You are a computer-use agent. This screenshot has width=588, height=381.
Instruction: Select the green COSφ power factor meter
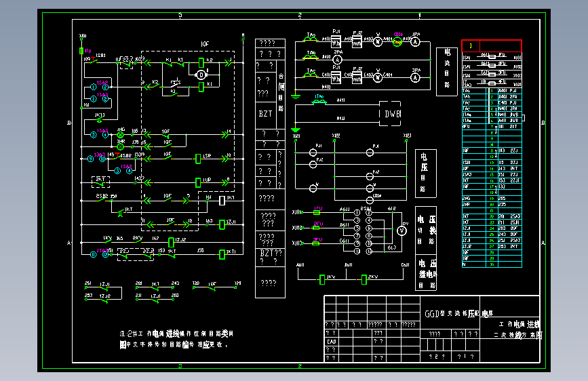[397, 42]
